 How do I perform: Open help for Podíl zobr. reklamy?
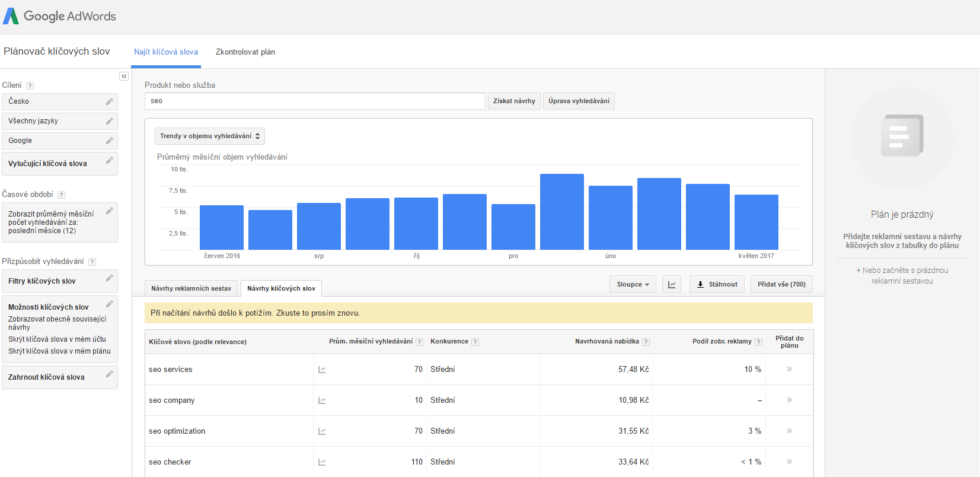pos(758,342)
